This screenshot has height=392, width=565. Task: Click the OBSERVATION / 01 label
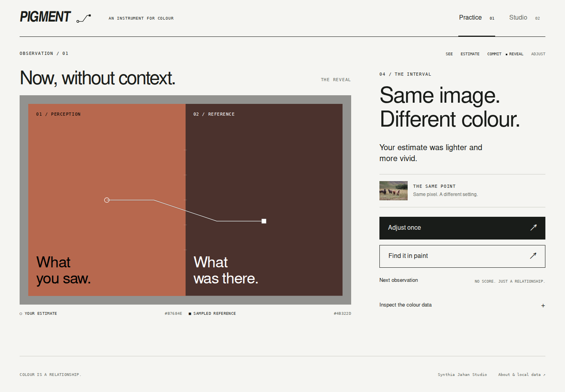(44, 54)
